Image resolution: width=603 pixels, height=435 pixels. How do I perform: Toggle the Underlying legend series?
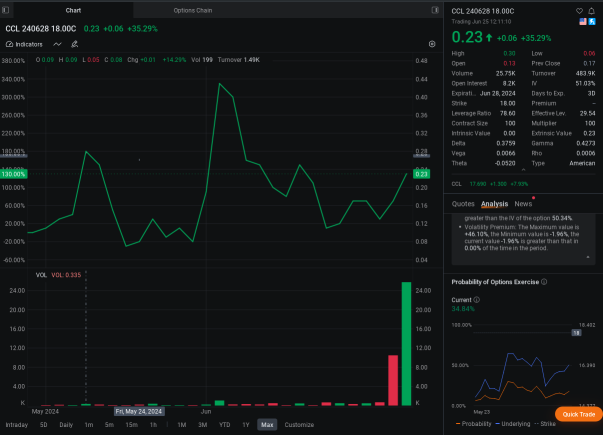(513, 424)
